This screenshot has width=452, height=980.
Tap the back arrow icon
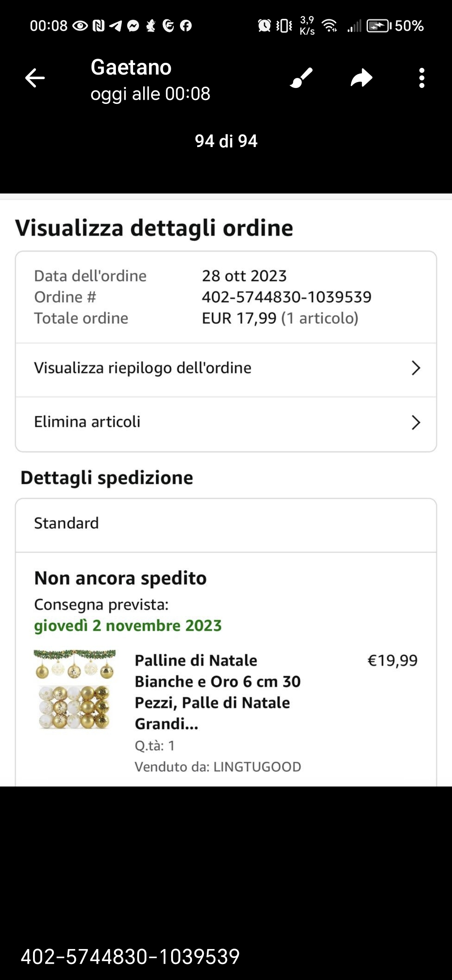click(35, 78)
